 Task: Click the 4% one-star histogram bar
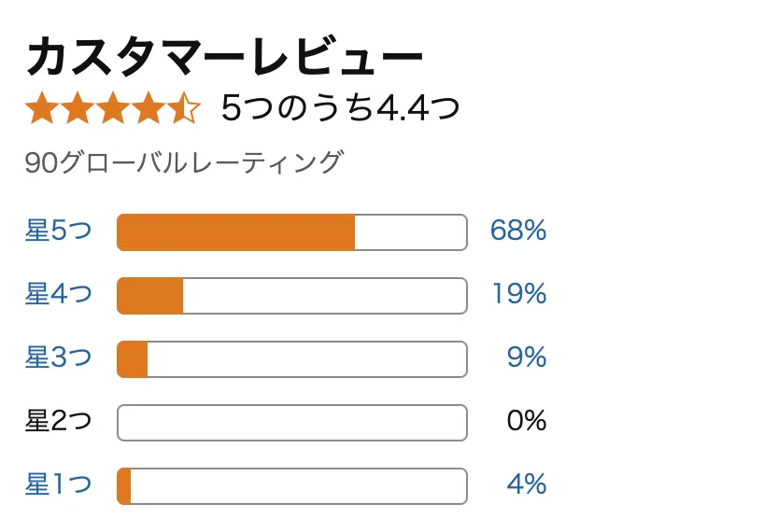click(x=292, y=486)
